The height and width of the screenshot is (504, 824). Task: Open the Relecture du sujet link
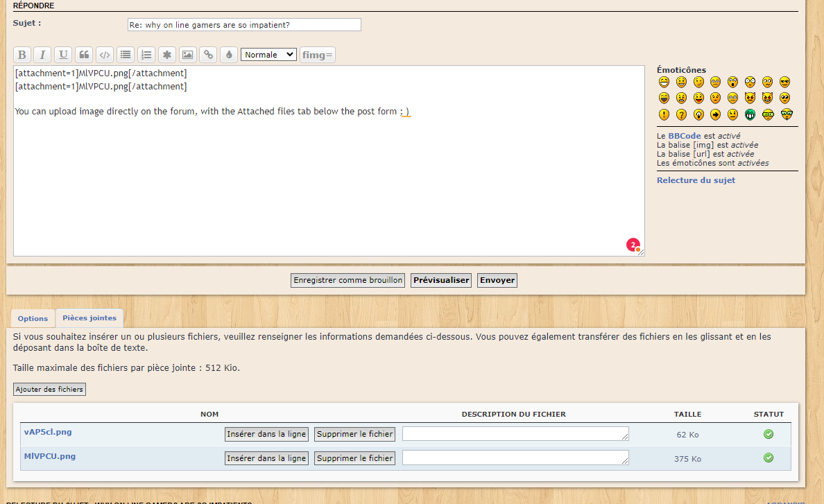pos(696,180)
